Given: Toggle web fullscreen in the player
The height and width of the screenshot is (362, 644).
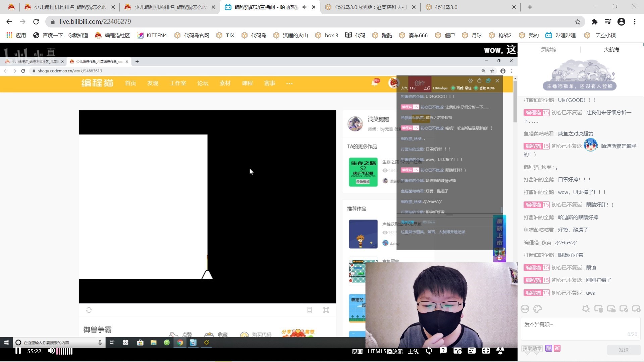Looking at the screenshot, I should pyautogui.click(x=486, y=351).
